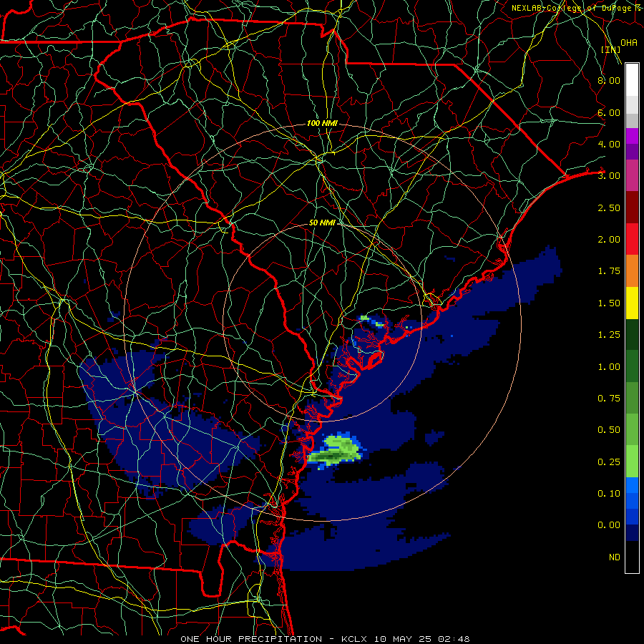Click the "KCLX" radar site identifier
Screen dimensions: 644x644
(x=353, y=639)
